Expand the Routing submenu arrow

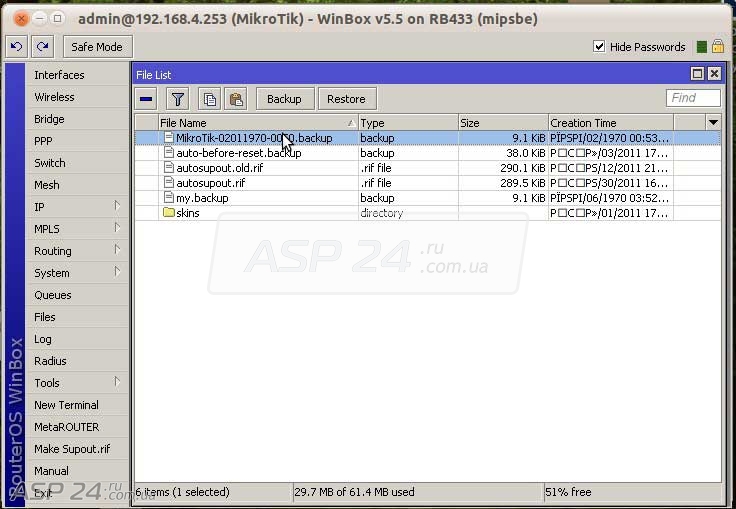click(x=117, y=250)
